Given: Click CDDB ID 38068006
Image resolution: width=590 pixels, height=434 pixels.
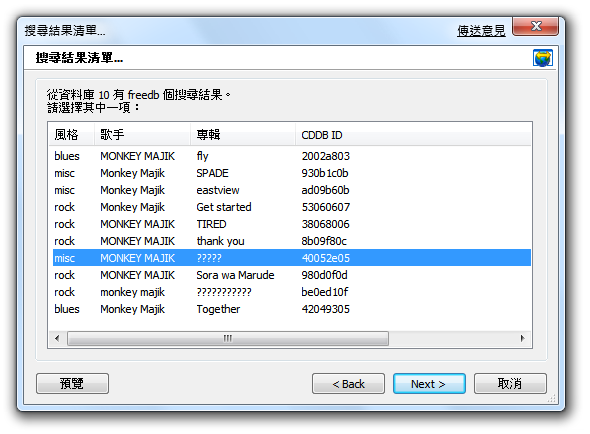Looking at the screenshot, I should pyautogui.click(x=325, y=224).
